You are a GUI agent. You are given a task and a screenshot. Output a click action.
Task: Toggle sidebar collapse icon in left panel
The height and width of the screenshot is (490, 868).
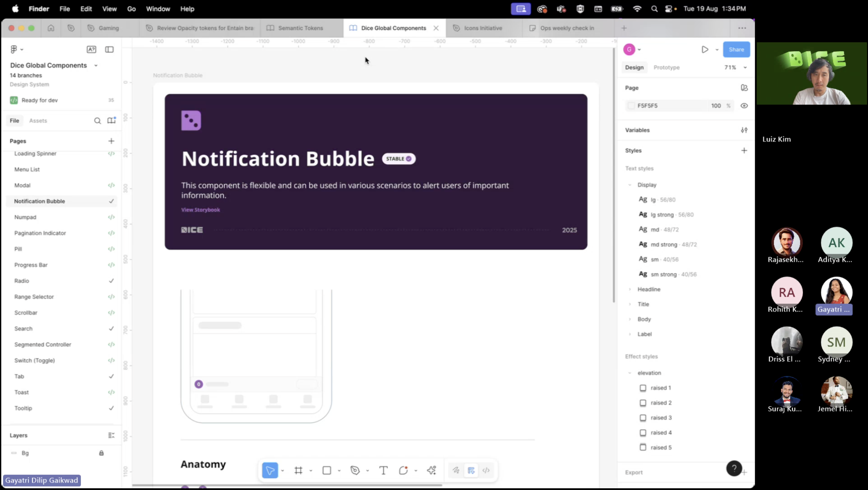tap(109, 49)
